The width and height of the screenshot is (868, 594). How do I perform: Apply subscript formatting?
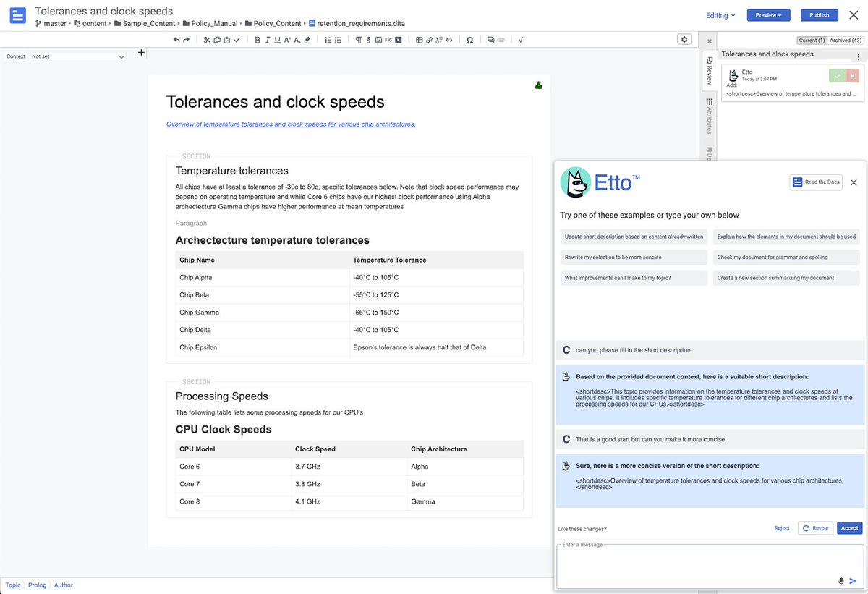pos(297,40)
